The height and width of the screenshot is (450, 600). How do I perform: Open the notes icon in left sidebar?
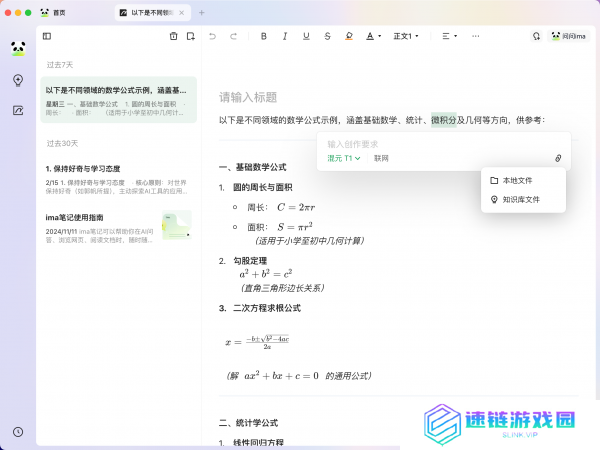click(x=18, y=111)
